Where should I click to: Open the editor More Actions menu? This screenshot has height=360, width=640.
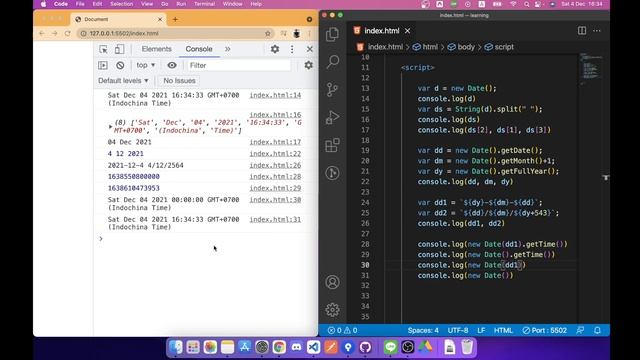pyautogui.click(x=597, y=31)
